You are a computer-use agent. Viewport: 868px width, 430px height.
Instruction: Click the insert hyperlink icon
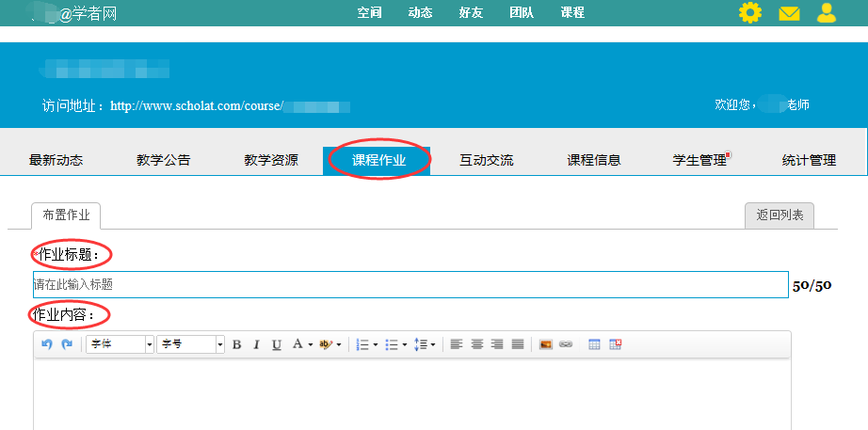tap(566, 344)
